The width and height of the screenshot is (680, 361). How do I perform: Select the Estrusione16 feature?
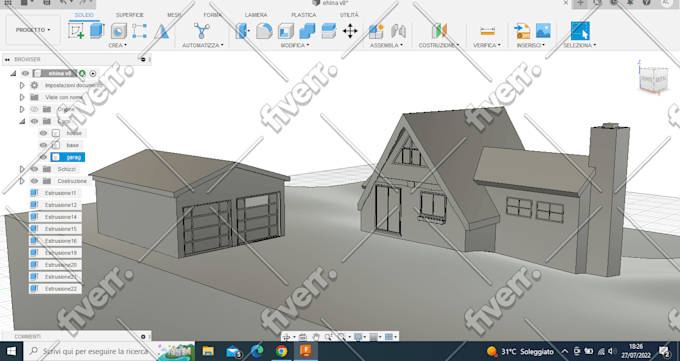(56, 241)
